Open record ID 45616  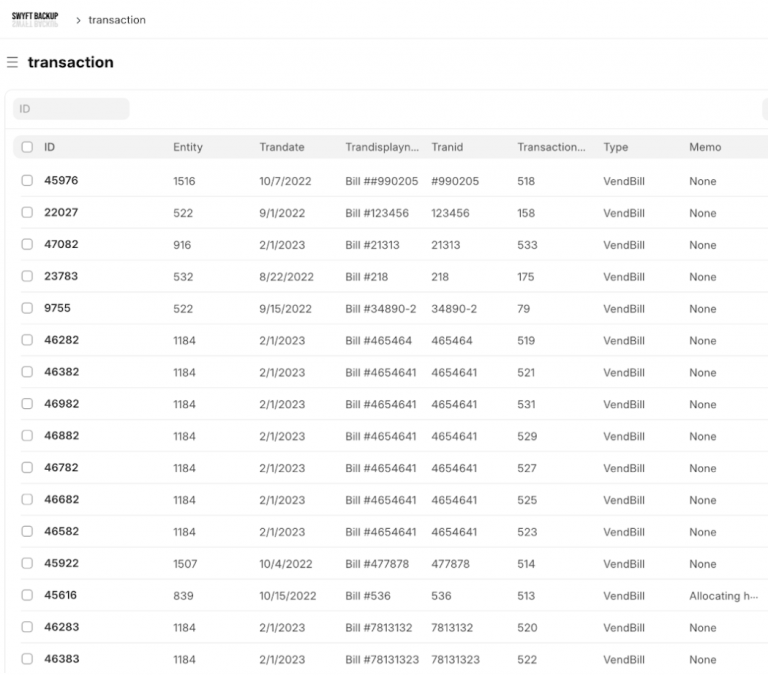pos(60,595)
